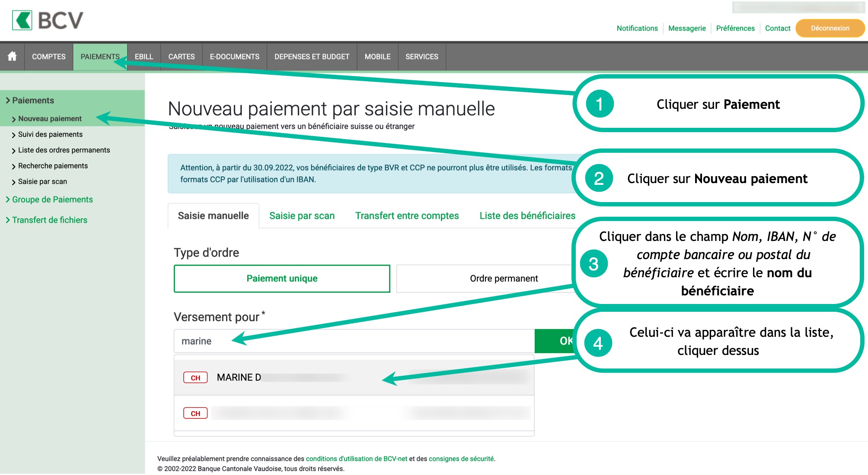Expand the Groupe de Paiements section

click(52, 199)
